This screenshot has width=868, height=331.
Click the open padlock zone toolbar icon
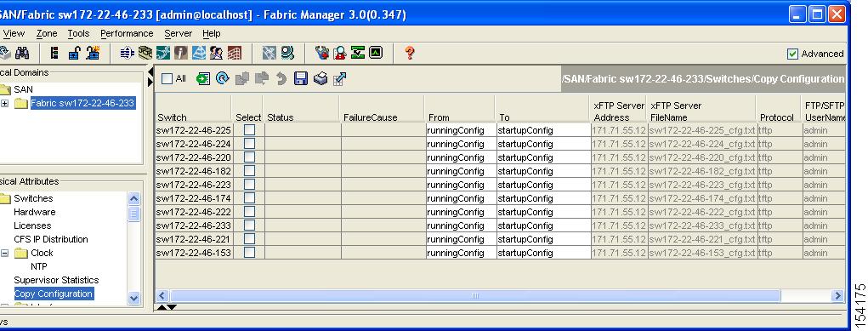pos(74,54)
